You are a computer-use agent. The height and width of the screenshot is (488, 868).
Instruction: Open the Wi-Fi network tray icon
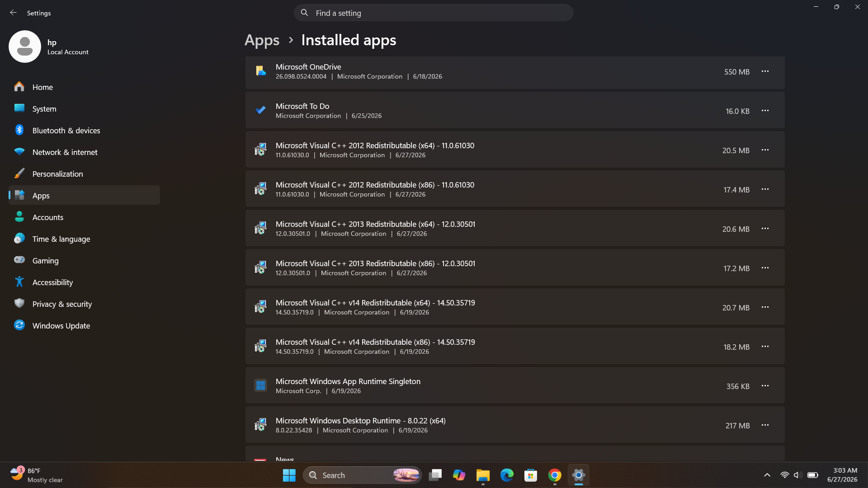[785, 475]
